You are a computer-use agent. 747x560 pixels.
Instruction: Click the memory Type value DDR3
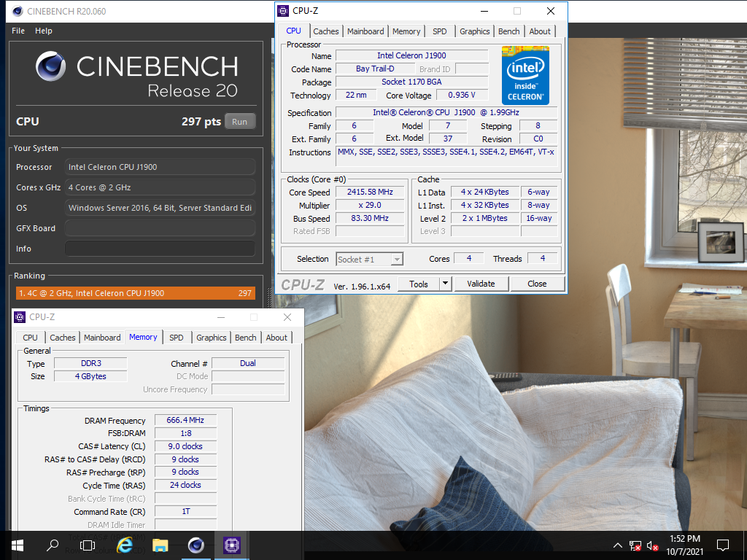(90, 363)
